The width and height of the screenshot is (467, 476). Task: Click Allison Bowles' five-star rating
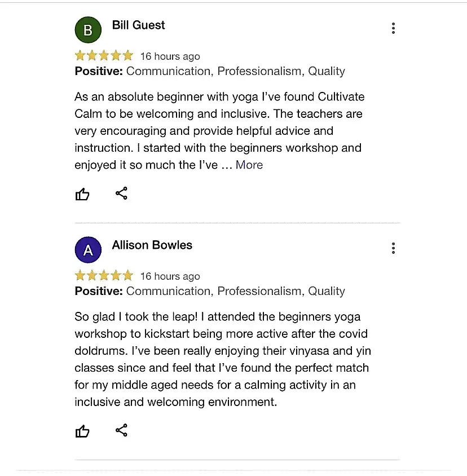[x=104, y=275]
